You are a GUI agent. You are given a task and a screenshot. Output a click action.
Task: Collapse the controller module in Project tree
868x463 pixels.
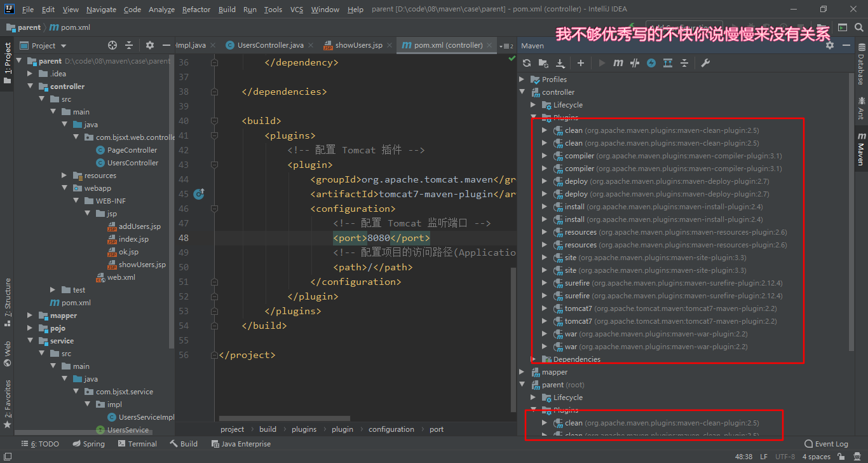pos(30,86)
